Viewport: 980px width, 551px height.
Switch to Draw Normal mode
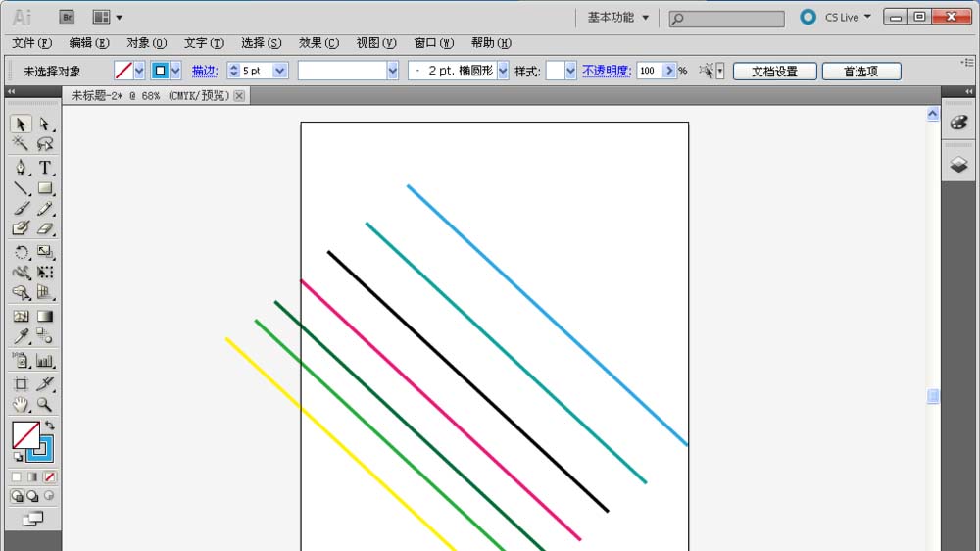click(x=17, y=497)
